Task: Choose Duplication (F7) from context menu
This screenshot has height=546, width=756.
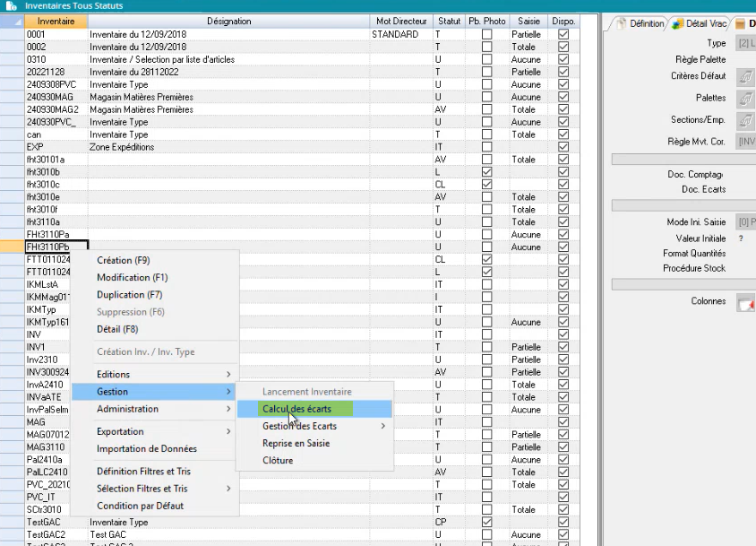Action: 129,295
